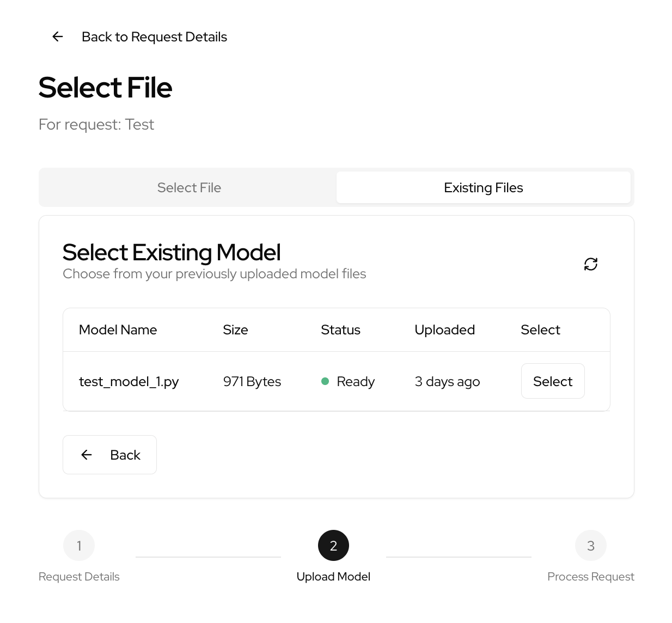Click the Process Request step label
The width and height of the screenshot is (672, 623).
coord(590,577)
